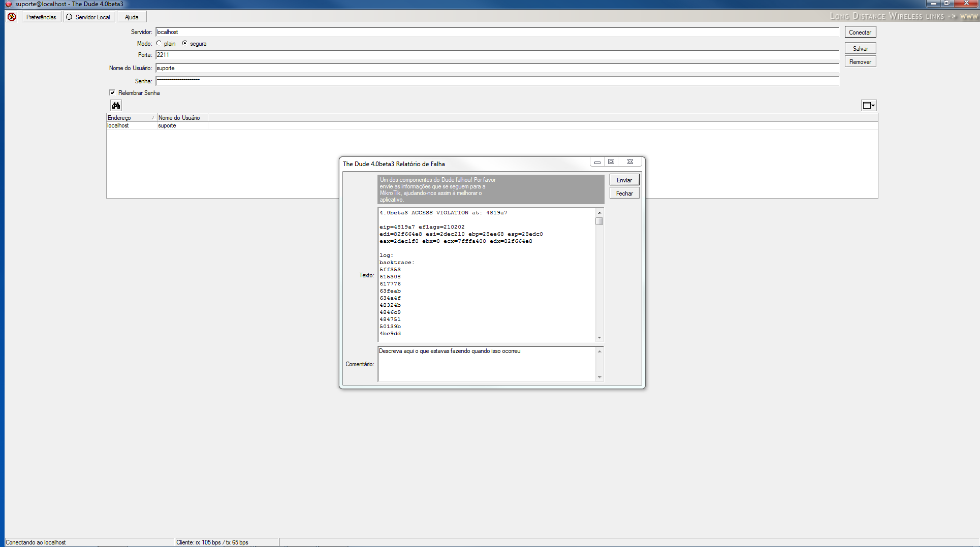The height and width of the screenshot is (547, 980).
Task: Sort by the Nome do Usuário column header
Action: (182, 118)
